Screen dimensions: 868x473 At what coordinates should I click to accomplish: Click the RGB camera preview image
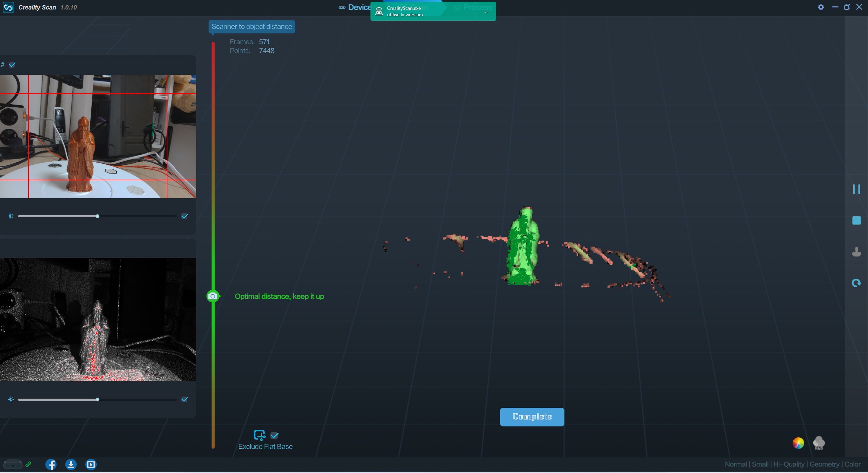coord(98,137)
